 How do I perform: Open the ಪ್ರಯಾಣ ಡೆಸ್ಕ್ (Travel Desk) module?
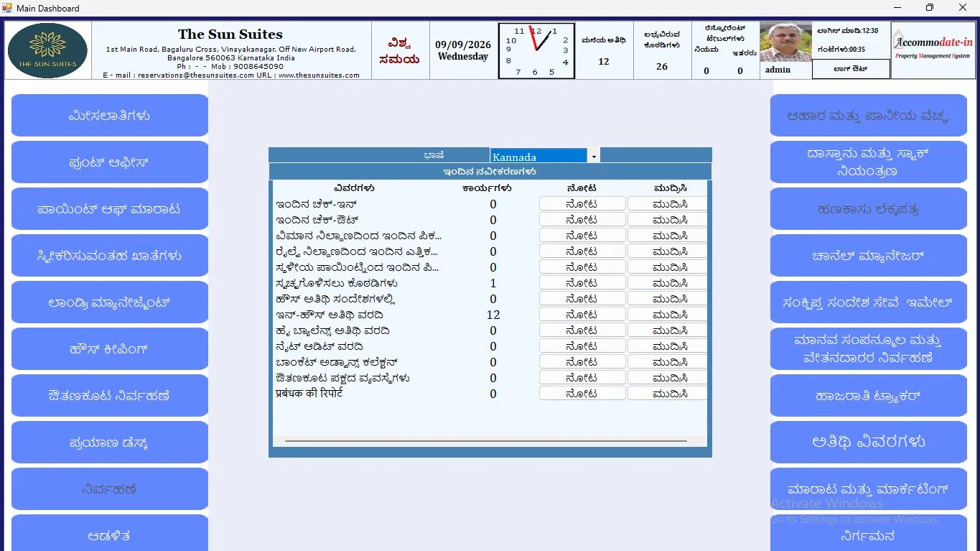click(110, 443)
